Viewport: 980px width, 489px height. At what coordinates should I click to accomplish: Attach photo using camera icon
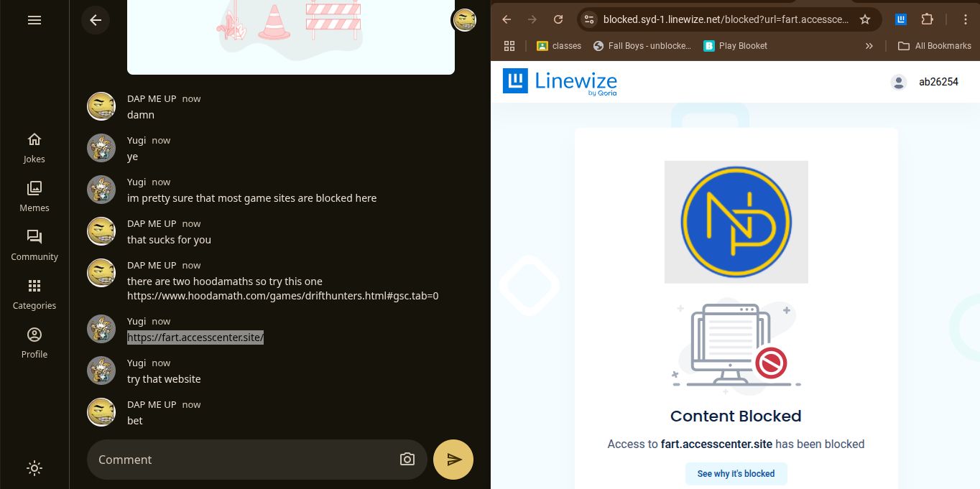[407, 460]
